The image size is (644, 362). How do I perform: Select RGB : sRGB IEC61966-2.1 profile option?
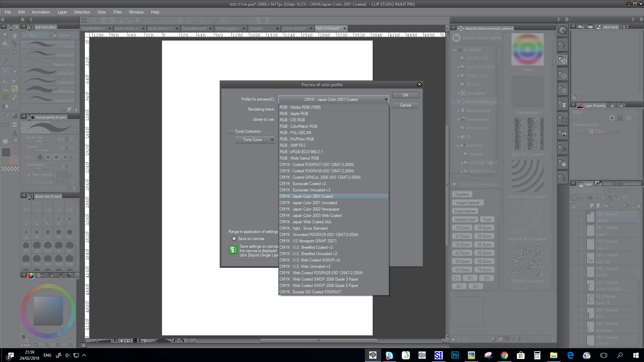[x=301, y=152]
